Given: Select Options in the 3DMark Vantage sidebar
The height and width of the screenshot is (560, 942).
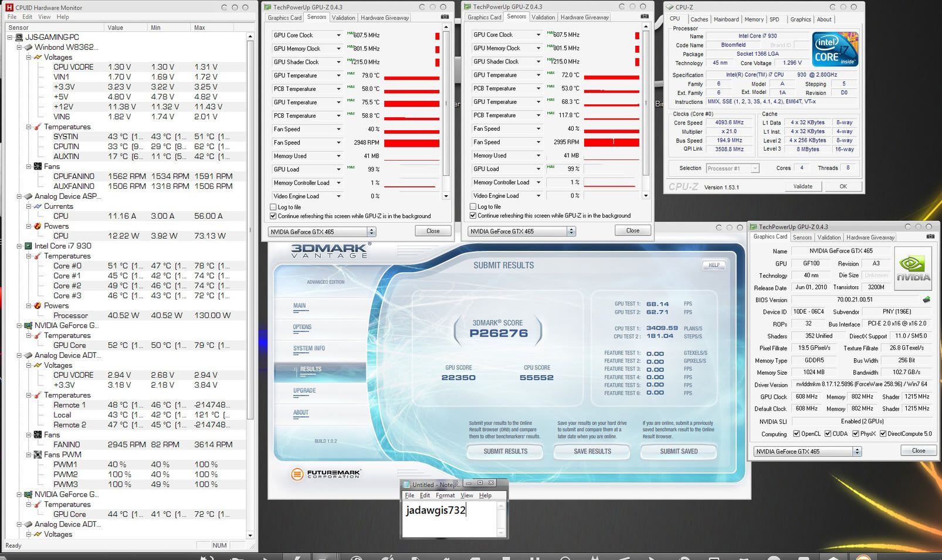Looking at the screenshot, I should 302,327.
